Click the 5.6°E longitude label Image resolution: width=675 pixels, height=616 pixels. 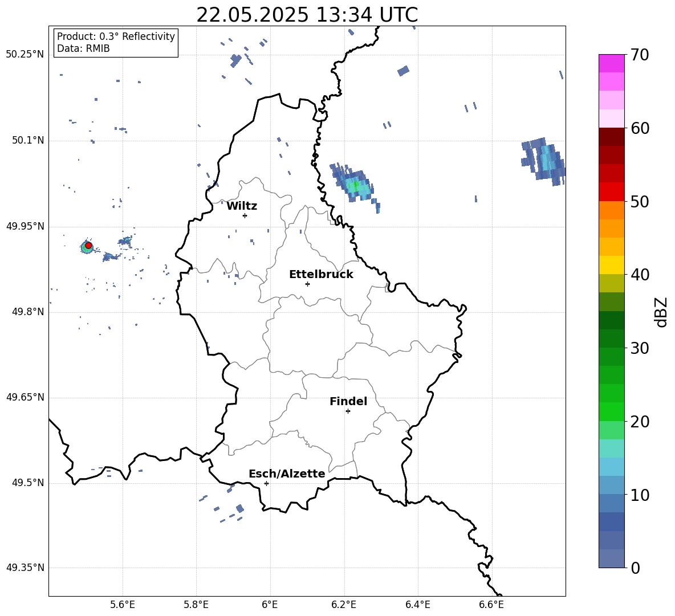(123, 605)
